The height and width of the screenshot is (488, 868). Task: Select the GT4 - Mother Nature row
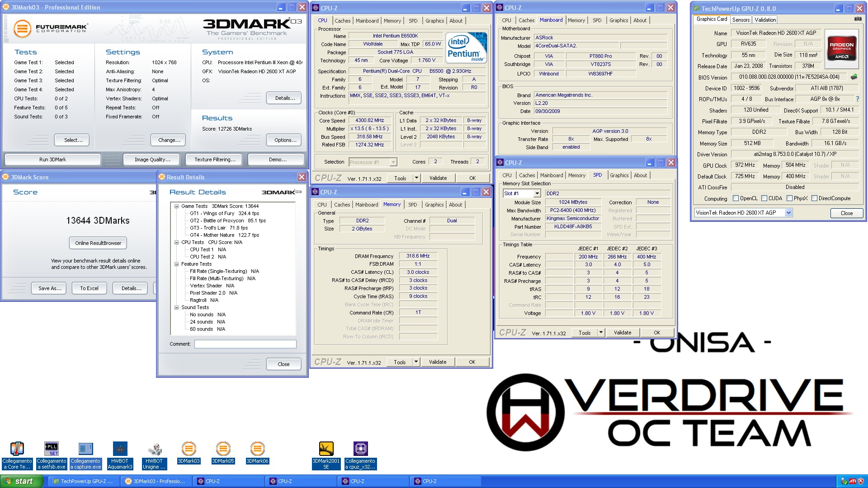point(224,235)
